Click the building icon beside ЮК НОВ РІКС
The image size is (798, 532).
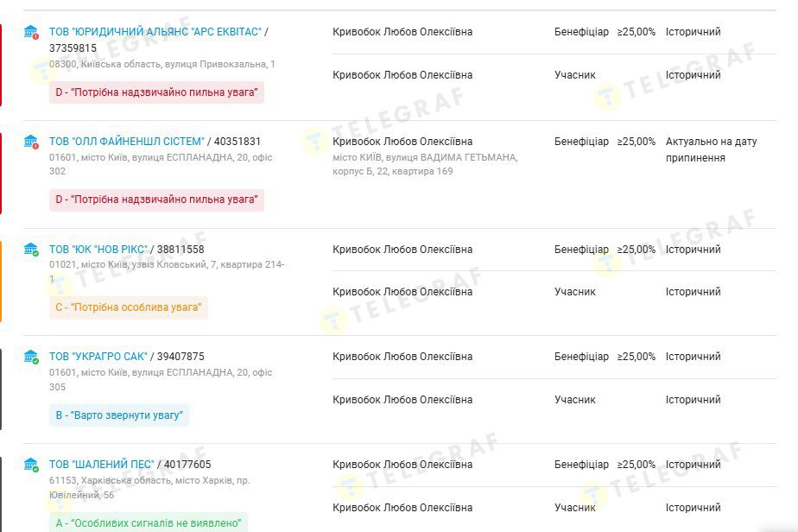pos(31,250)
